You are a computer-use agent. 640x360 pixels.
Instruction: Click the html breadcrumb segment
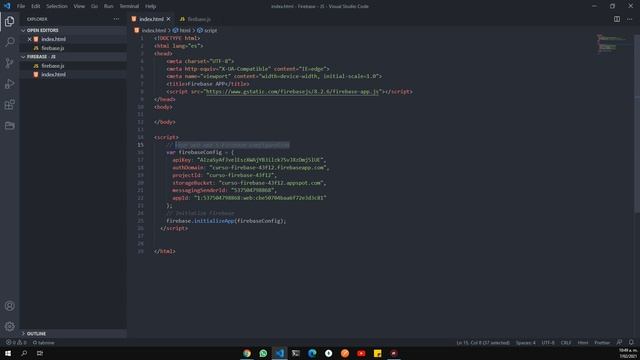pyautogui.click(x=182, y=31)
